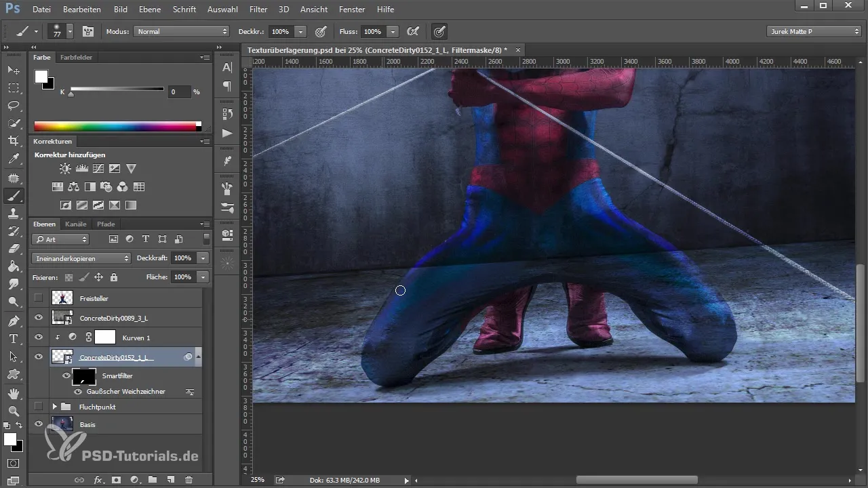Hide the ConcreteDirty0089_3_L layer

click(38, 317)
